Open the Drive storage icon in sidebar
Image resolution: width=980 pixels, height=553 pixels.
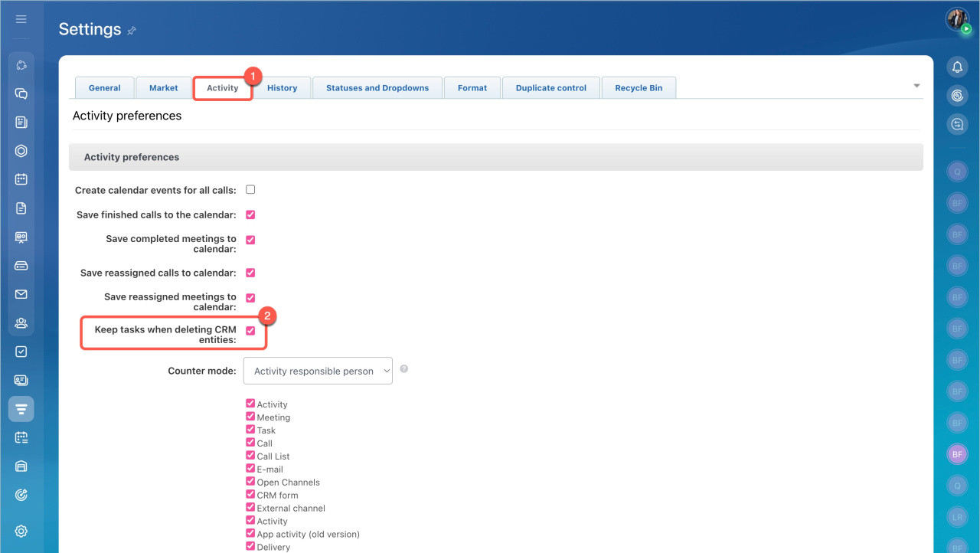pos(21,266)
